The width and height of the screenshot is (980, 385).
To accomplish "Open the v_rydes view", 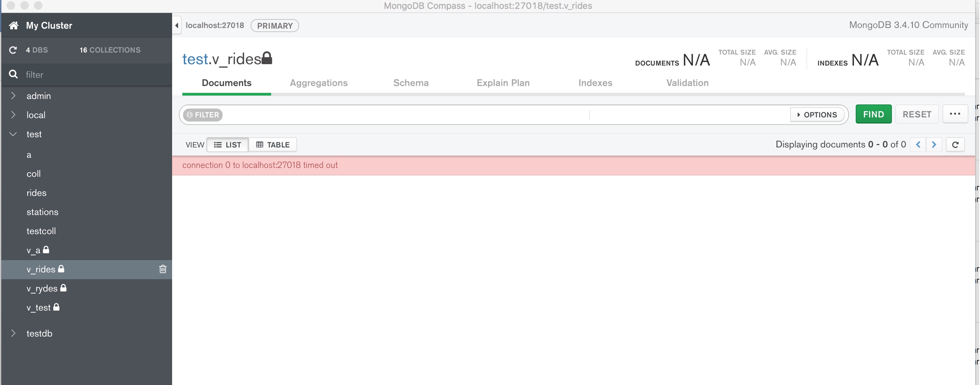I will [x=86, y=288].
